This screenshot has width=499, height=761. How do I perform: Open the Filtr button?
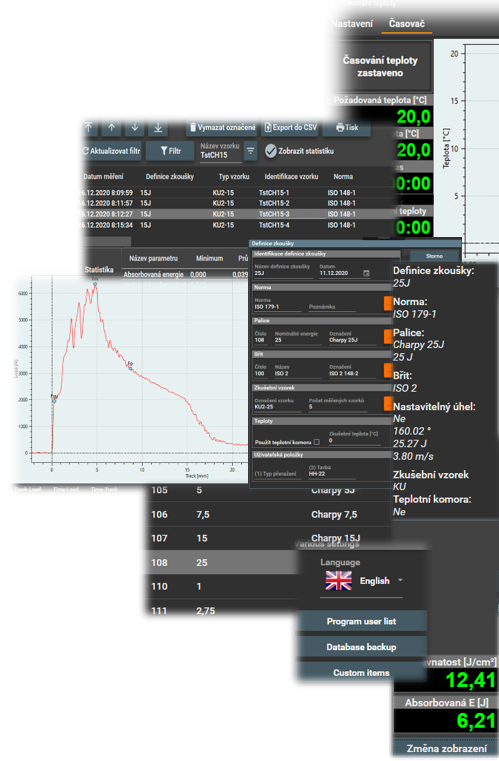pos(170,151)
